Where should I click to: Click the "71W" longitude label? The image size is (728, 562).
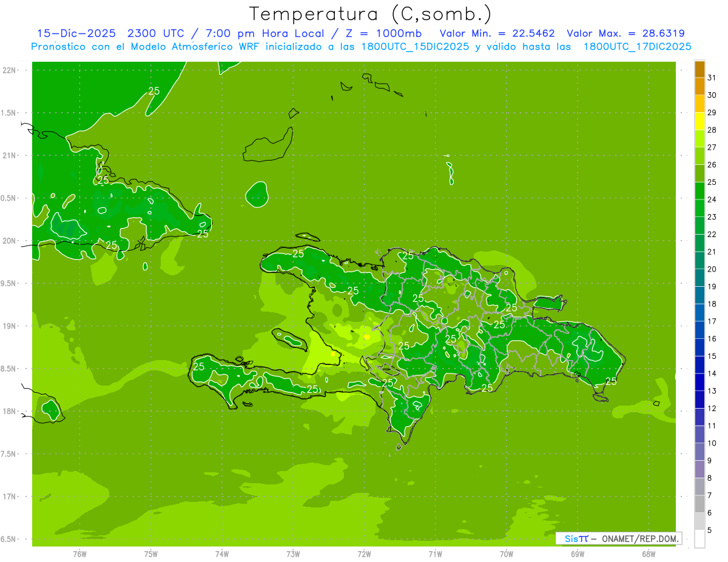click(x=435, y=554)
